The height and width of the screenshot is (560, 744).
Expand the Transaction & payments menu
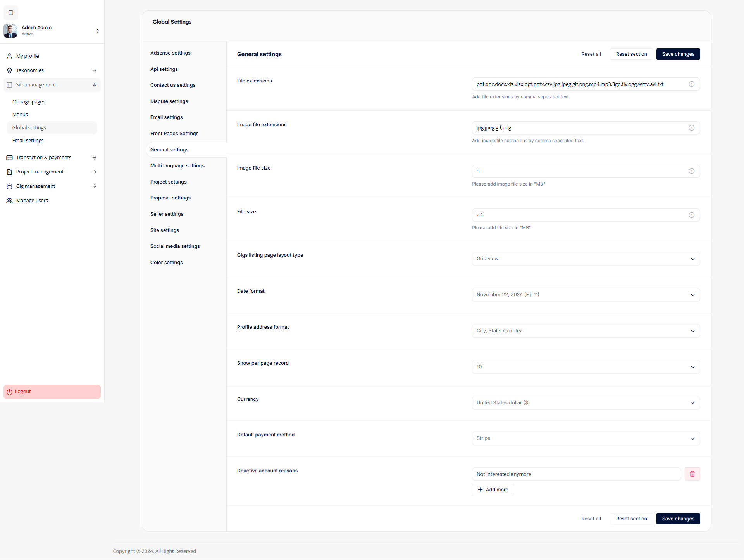point(94,158)
